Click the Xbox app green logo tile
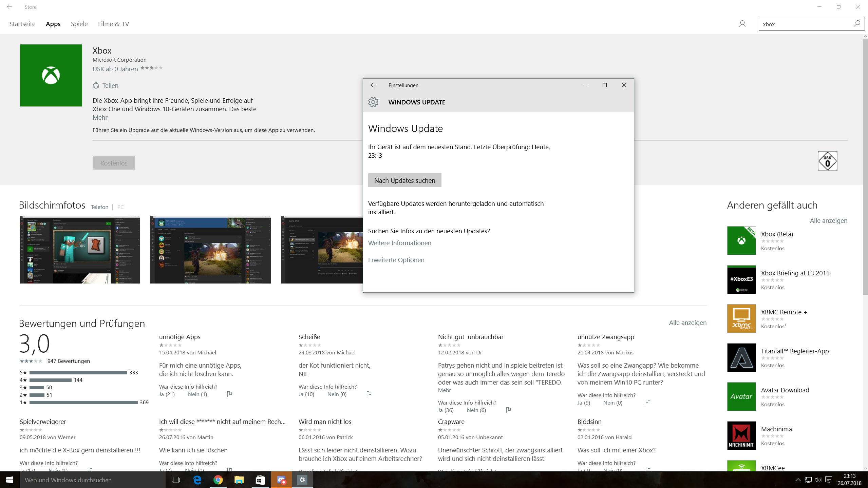Image resolution: width=868 pixels, height=488 pixels. coord(51,75)
